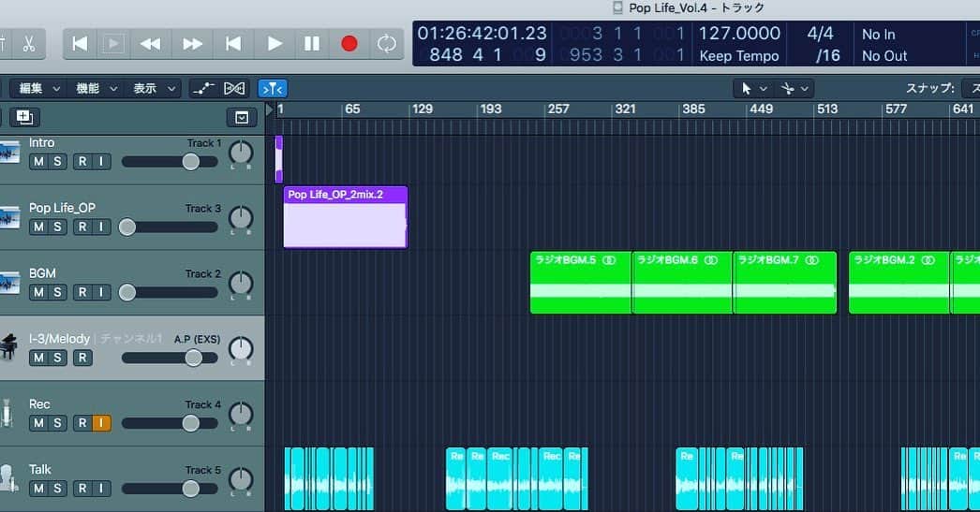Select the I-3/Melody piano track icon

pos(8,347)
